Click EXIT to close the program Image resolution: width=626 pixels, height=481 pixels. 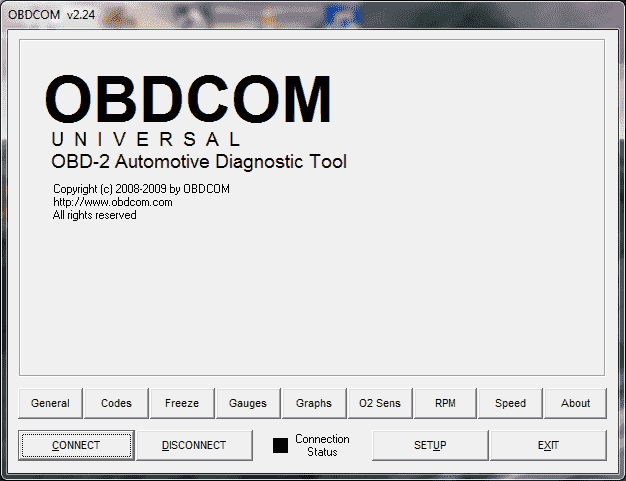pyautogui.click(x=548, y=445)
